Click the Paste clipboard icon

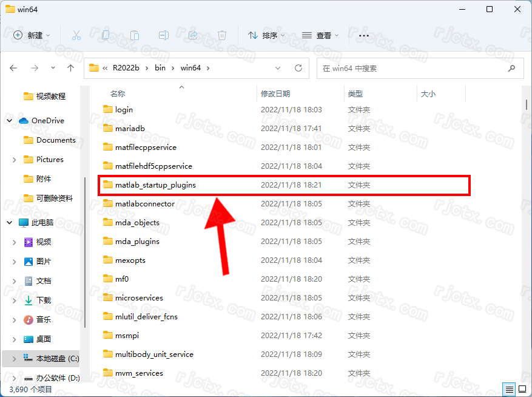[135, 35]
